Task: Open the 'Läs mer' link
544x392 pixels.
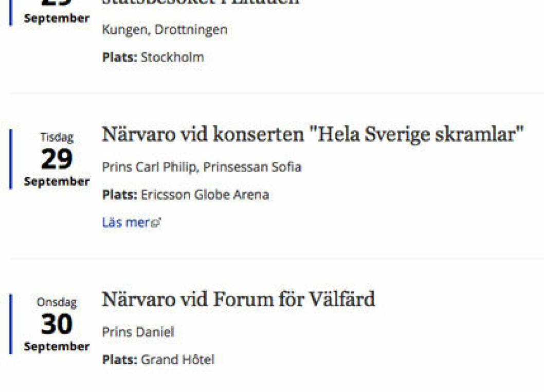Action: coord(131,222)
